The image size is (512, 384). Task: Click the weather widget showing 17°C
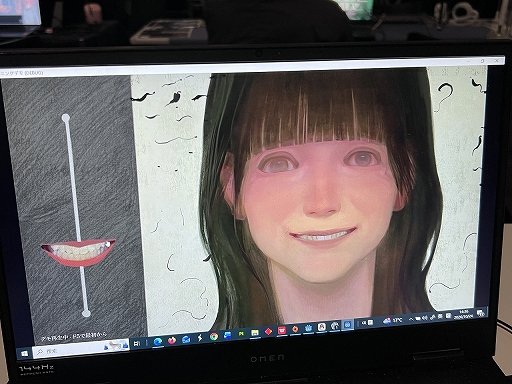(x=393, y=320)
